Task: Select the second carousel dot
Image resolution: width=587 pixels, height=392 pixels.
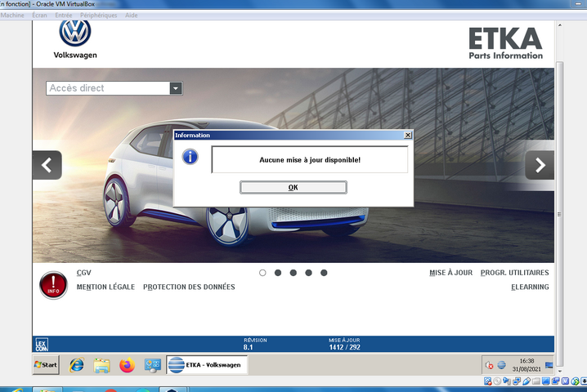Action: tap(278, 273)
